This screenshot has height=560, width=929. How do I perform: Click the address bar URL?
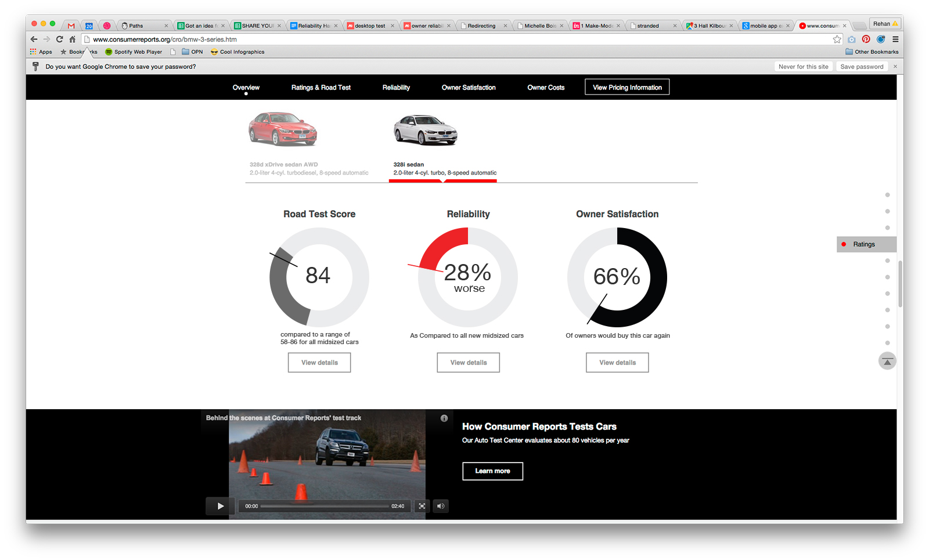pyautogui.click(x=165, y=39)
